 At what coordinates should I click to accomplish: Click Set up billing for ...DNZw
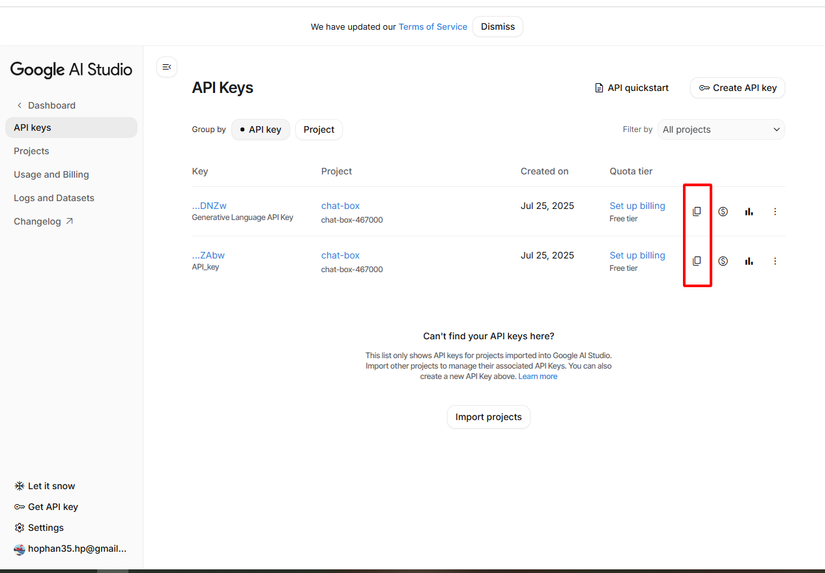(x=637, y=206)
